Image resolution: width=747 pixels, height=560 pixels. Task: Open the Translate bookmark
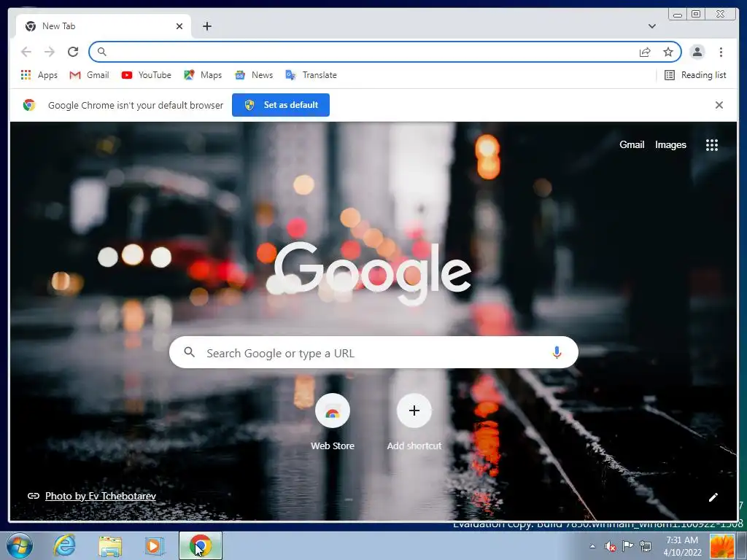coord(311,75)
